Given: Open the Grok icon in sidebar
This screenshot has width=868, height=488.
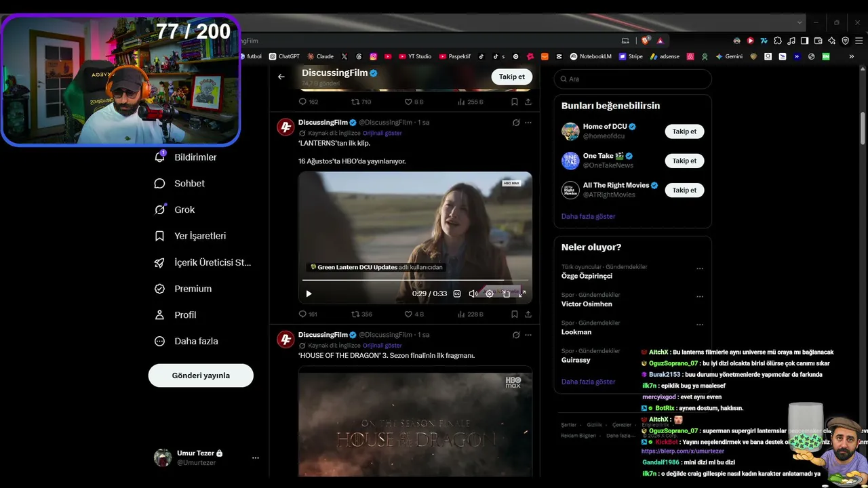Looking at the screenshot, I should [x=160, y=209].
